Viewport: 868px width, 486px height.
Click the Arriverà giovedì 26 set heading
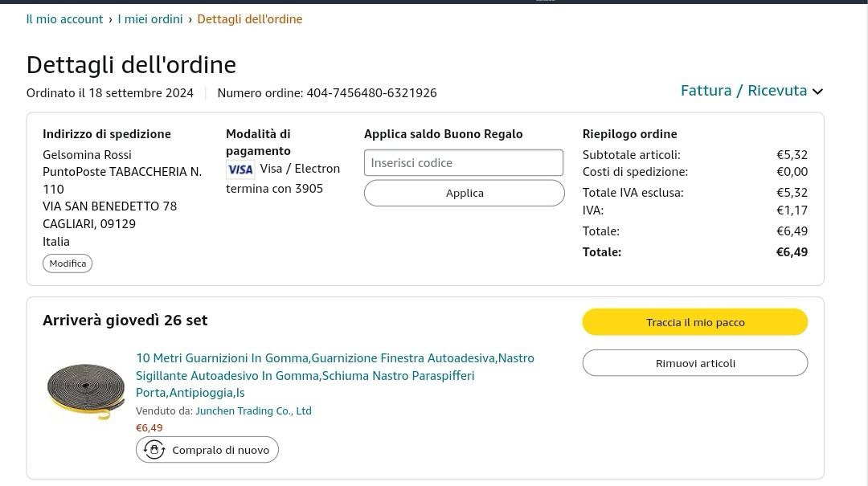[x=125, y=320]
